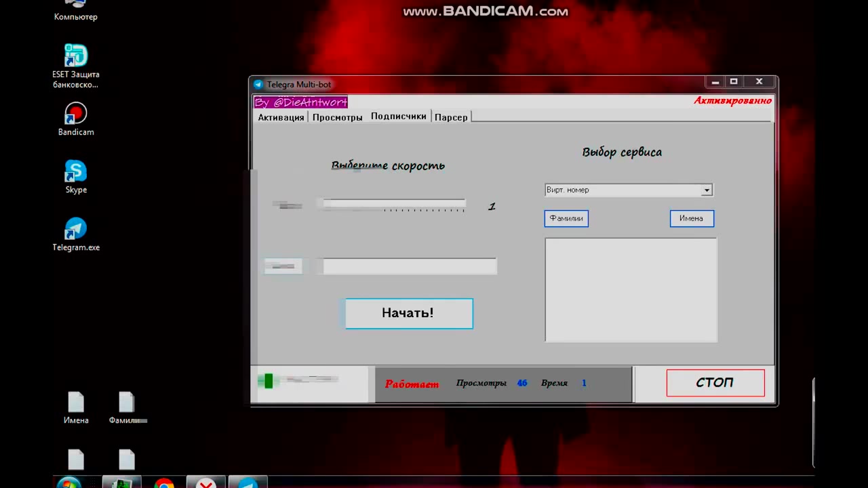
Task: Launch Telegram.exe desktop shortcut
Action: coord(75,229)
